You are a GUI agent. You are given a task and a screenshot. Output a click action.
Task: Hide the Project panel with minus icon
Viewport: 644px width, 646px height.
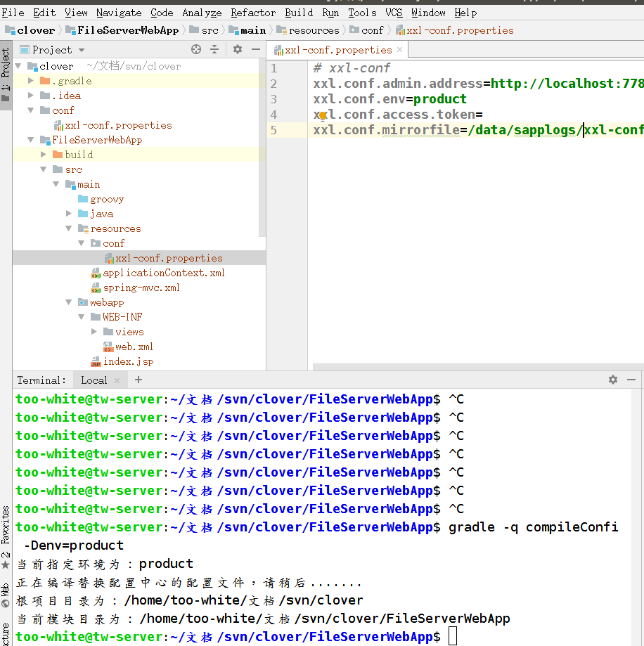[x=256, y=49]
